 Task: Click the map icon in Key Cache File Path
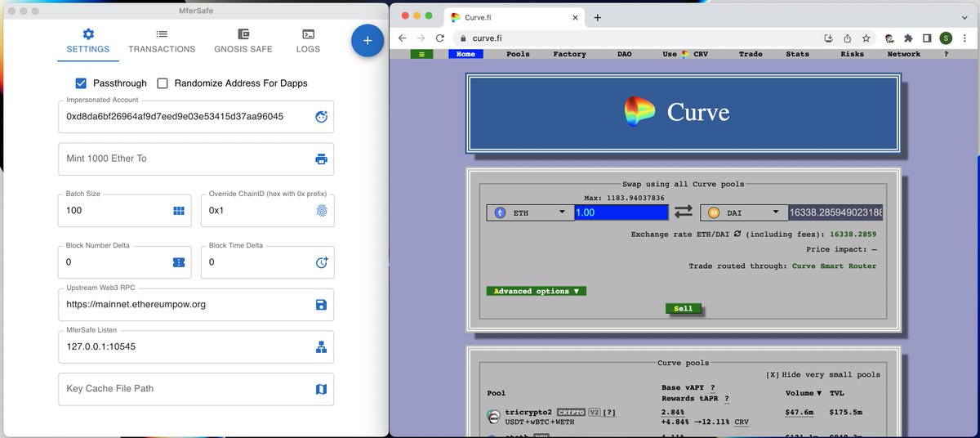[321, 389]
